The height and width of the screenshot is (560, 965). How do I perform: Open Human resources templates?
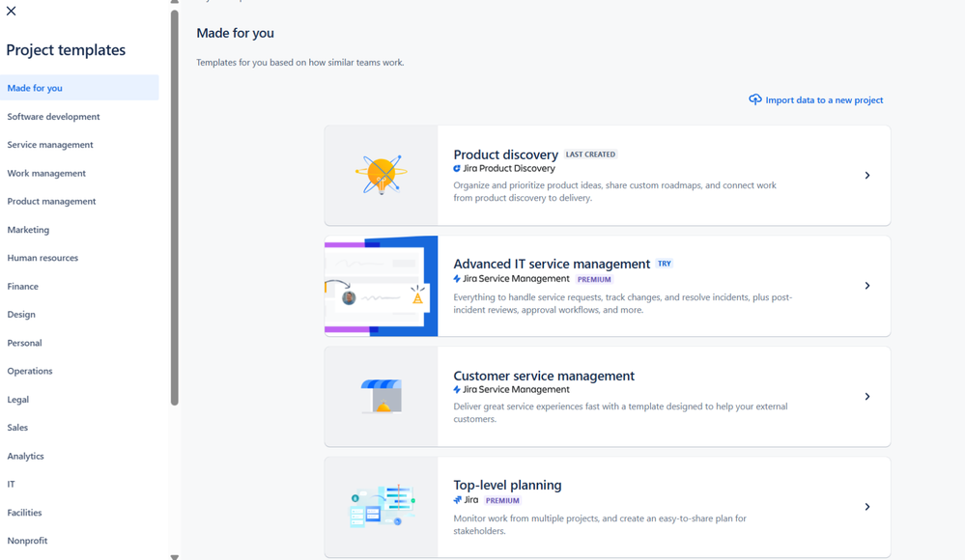[43, 258]
